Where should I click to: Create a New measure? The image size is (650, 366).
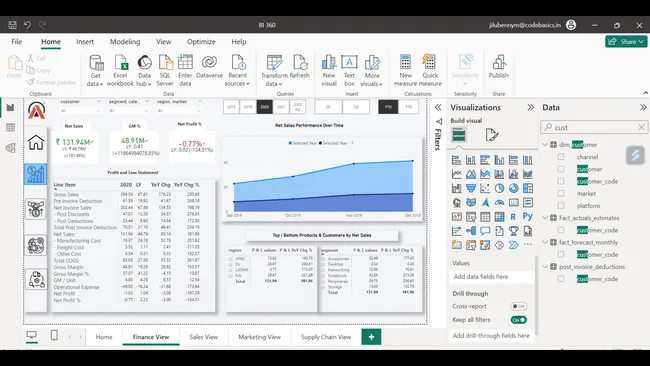[x=405, y=71]
